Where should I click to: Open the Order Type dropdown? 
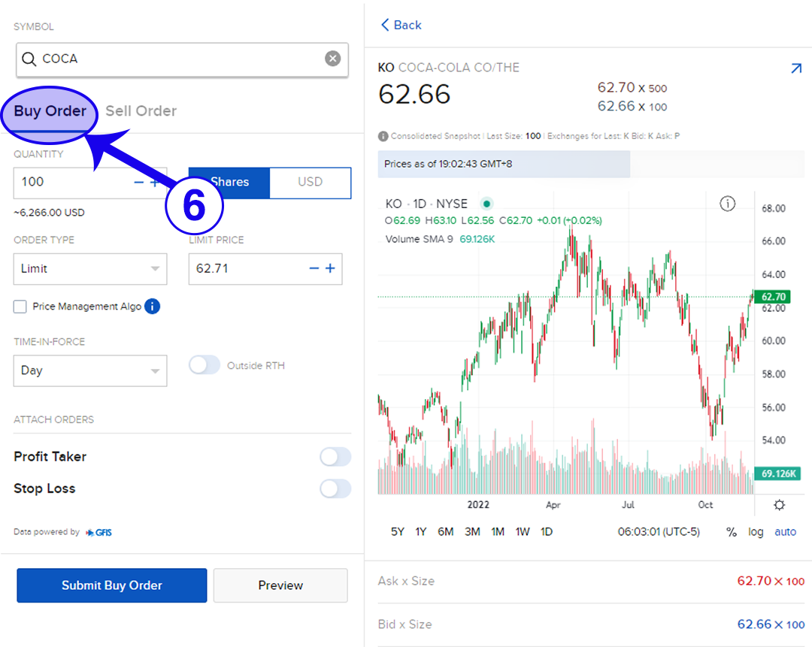click(90, 269)
